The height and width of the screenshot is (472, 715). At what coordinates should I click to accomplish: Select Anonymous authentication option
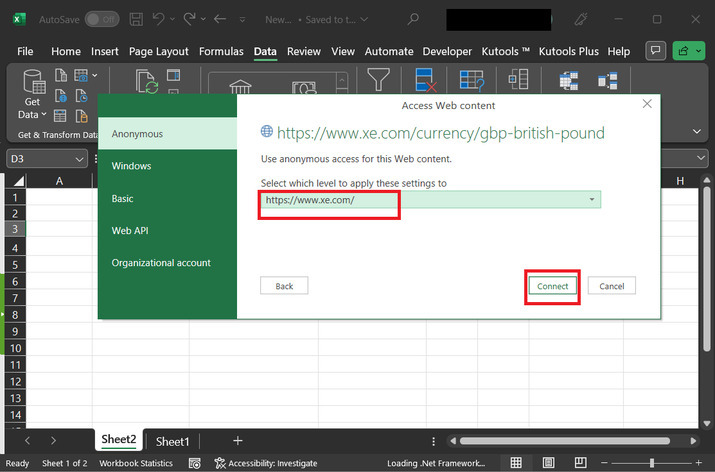(x=167, y=134)
